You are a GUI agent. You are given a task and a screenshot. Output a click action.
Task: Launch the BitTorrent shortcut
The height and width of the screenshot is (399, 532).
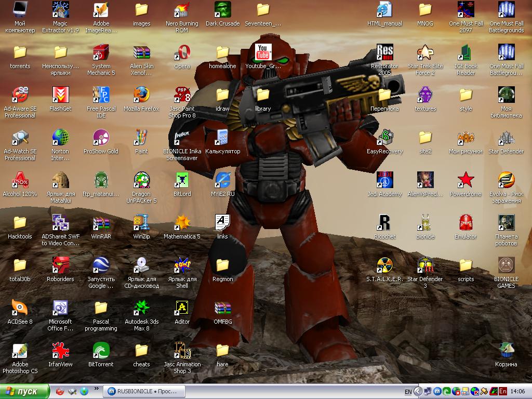tap(101, 350)
